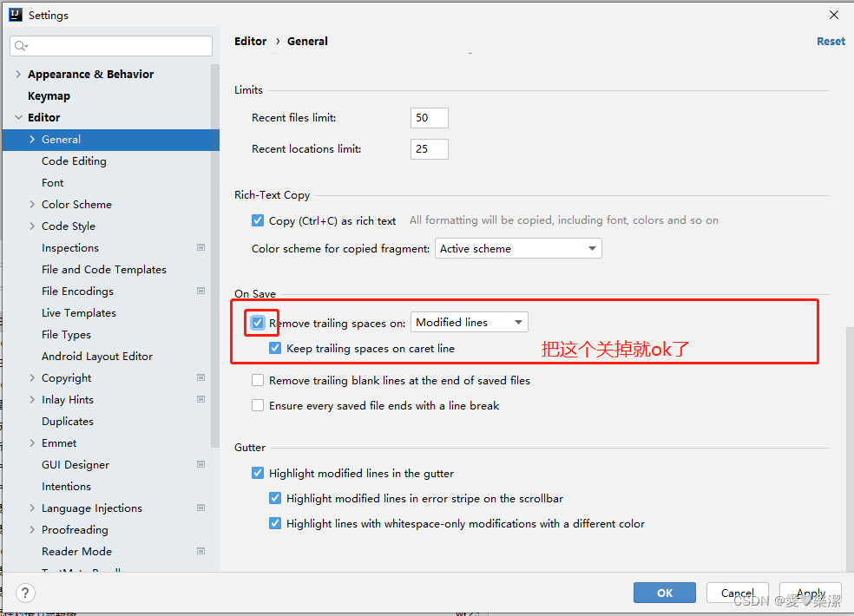This screenshot has height=616, width=854.
Task: Disable Copy (Ctrl+C) as rich text
Action: click(258, 220)
